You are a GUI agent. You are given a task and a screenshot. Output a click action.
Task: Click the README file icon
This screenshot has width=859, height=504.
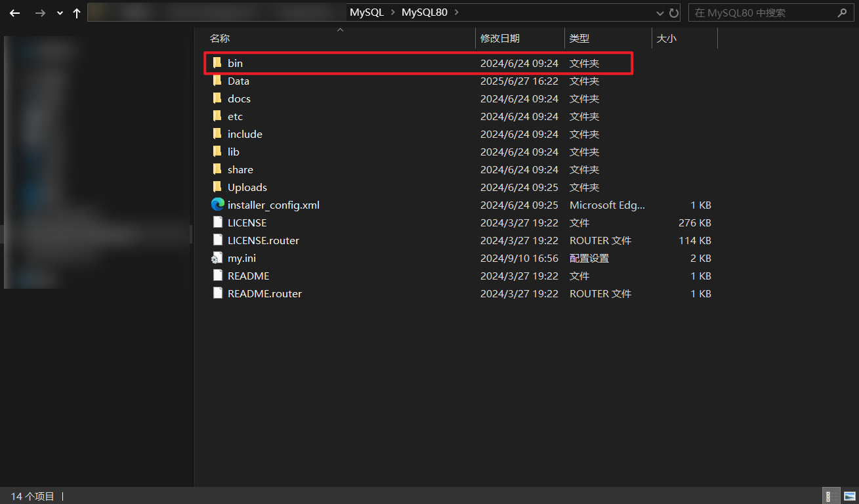(x=218, y=276)
